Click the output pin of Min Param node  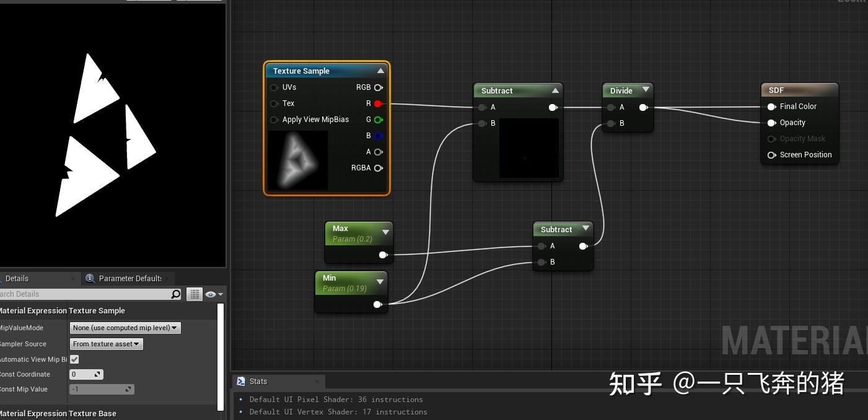click(x=378, y=304)
